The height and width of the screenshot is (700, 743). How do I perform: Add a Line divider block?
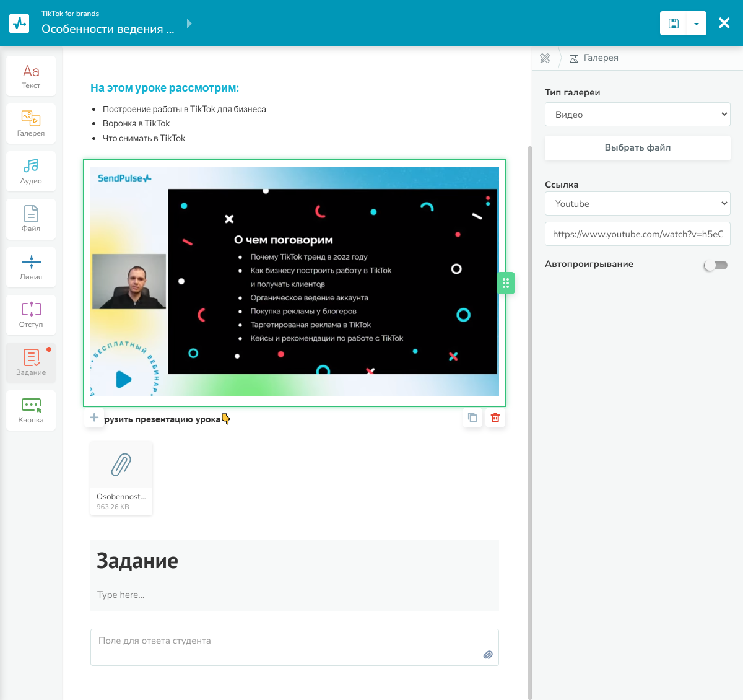pyautogui.click(x=31, y=267)
